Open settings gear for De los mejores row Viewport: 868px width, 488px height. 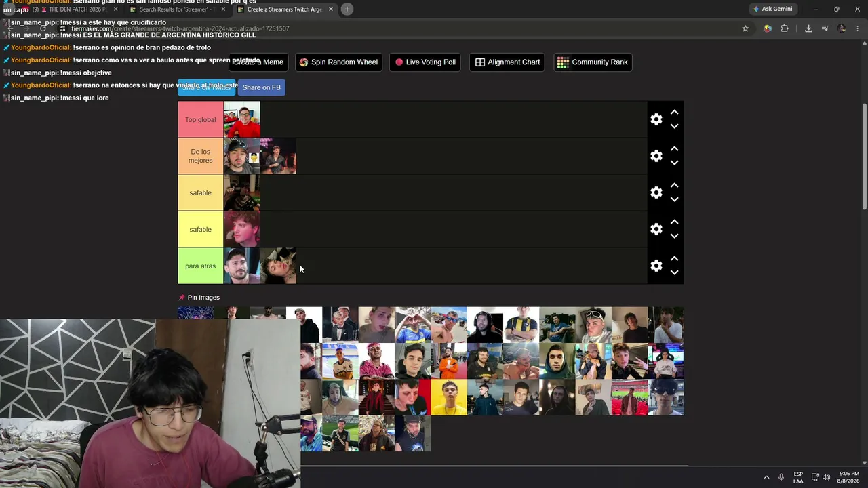[656, 156]
